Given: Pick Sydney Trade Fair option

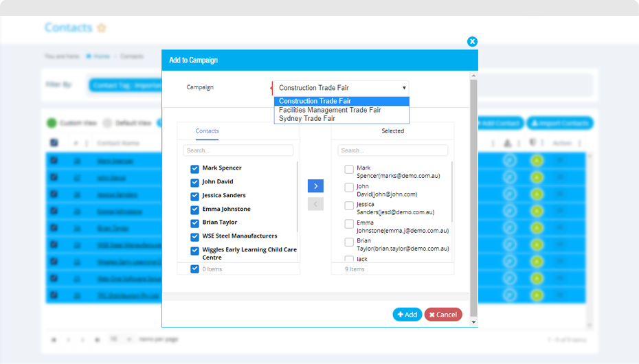Looking at the screenshot, I should (x=341, y=119).
